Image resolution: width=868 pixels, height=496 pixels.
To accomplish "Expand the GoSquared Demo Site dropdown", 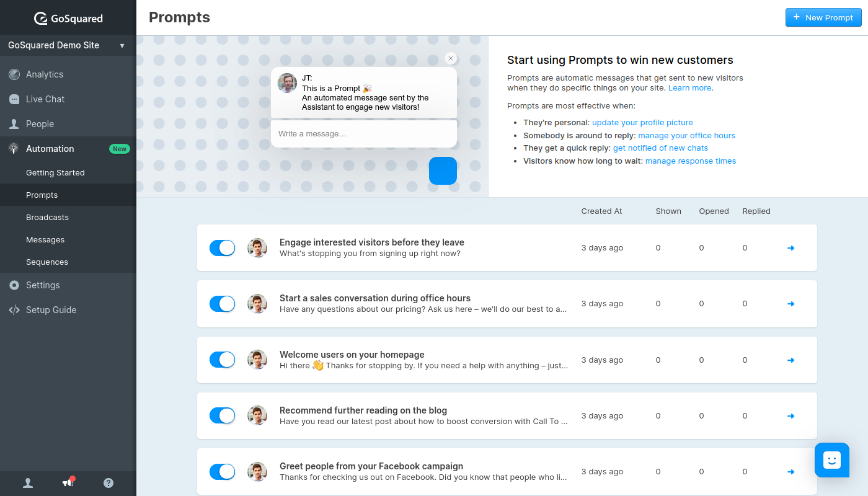I will tap(122, 45).
